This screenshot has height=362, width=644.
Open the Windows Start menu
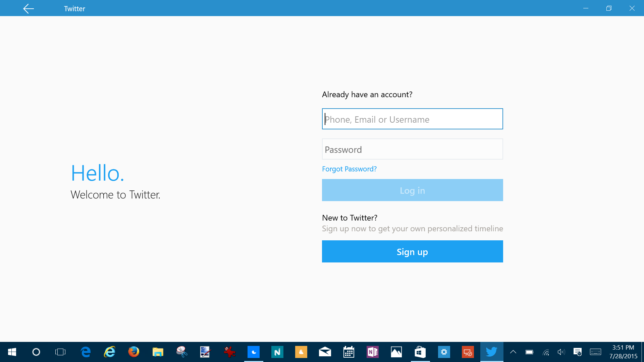12,352
